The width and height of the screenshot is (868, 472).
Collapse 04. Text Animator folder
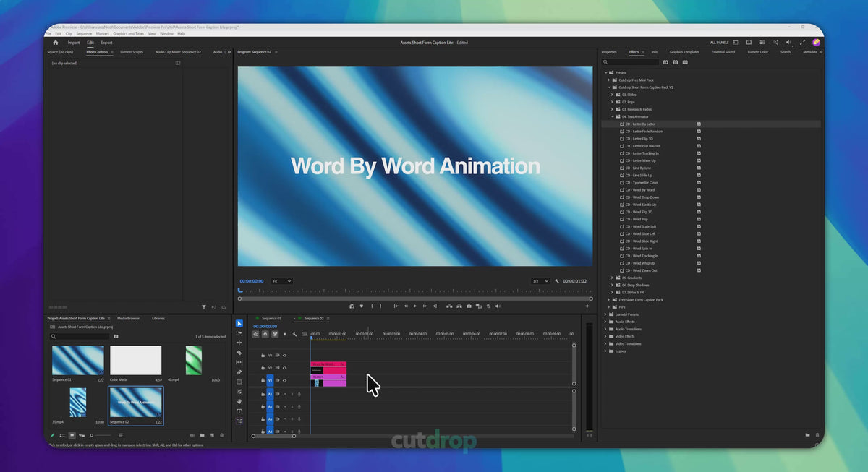click(x=612, y=116)
